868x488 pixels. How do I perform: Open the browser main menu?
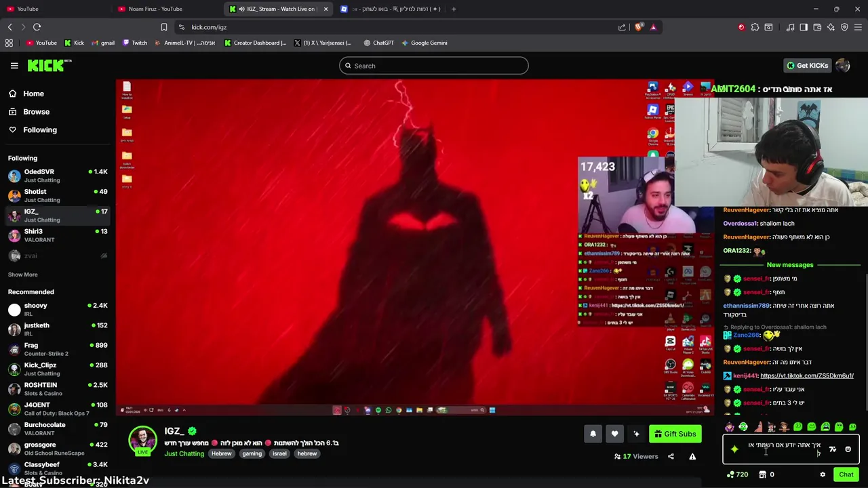[858, 27]
